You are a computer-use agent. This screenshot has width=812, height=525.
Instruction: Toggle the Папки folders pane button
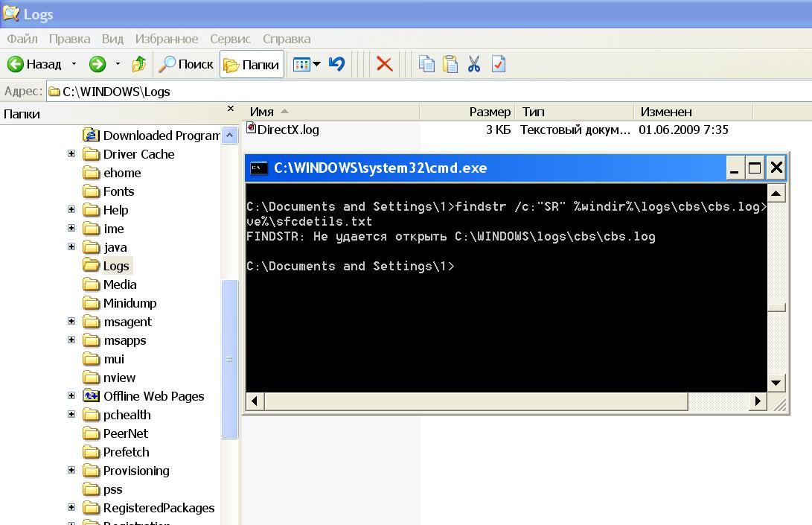(252, 65)
